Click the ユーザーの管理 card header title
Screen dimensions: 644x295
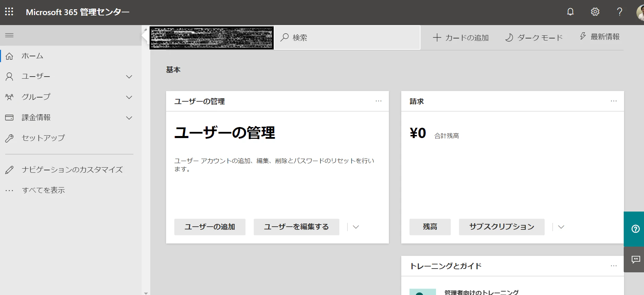coord(199,101)
